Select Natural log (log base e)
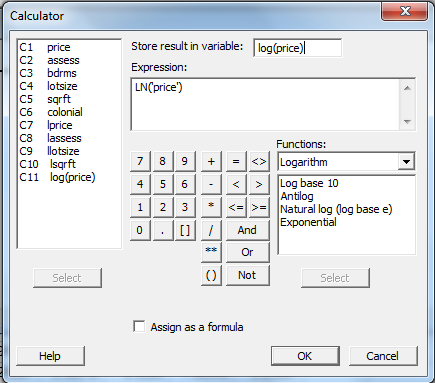The width and height of the screenshot is (435, 383). [336, 209]
